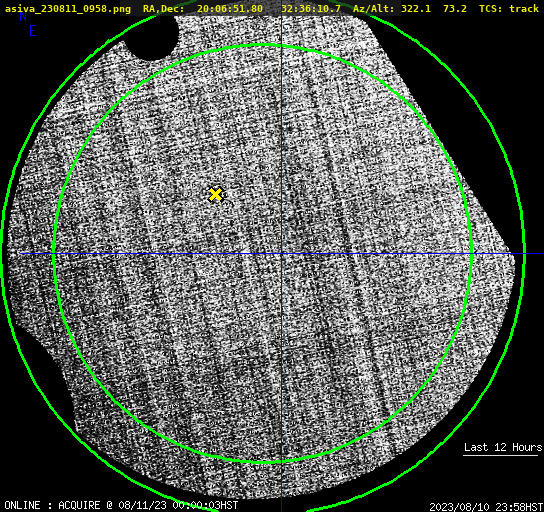Click the blue N compass label
The width and height of the screenshot is (544, 512).
pos(23,16)
